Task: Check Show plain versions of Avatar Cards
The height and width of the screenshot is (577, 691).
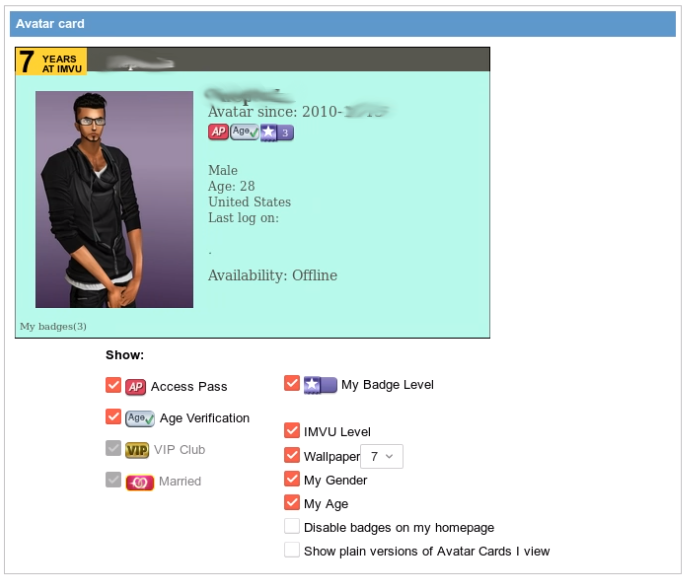Action: tap(292, 550)
